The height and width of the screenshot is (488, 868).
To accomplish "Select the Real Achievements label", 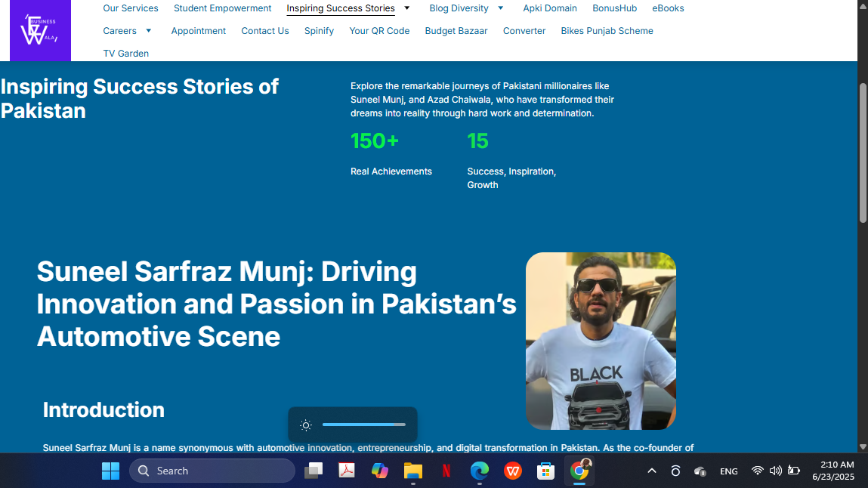I will [391, 171].
